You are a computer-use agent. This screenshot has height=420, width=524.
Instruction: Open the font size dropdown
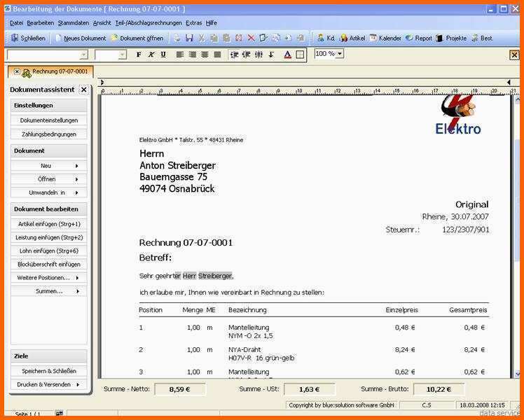pyautogui.click(x=123, y=55)
